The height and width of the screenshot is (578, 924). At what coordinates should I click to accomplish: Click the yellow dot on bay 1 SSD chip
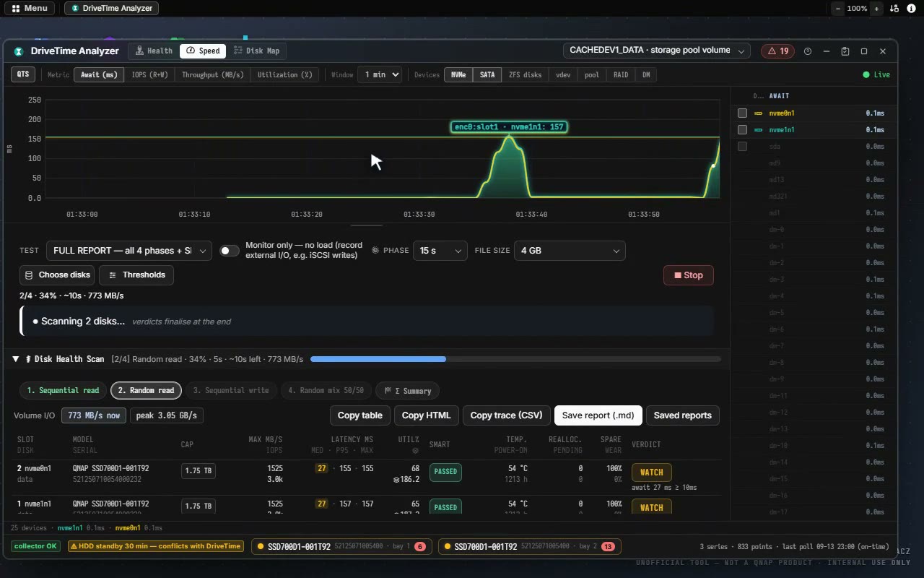(x=261, y=547)
